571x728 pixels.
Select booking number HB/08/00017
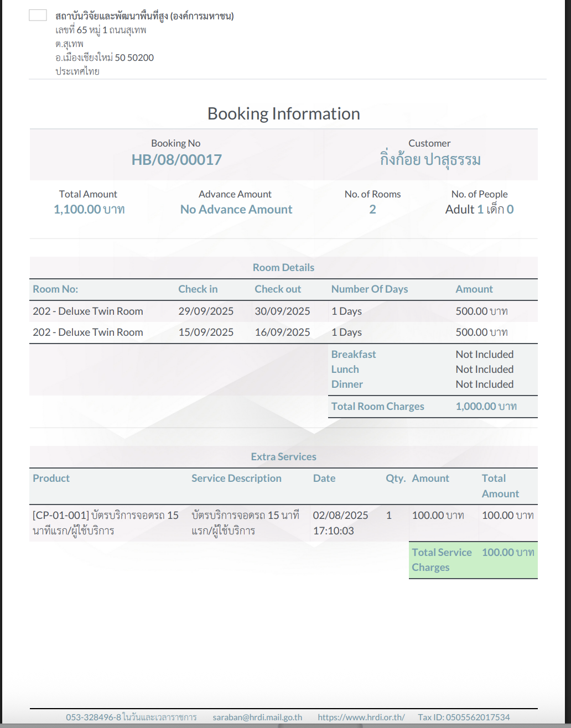point(177,160)
